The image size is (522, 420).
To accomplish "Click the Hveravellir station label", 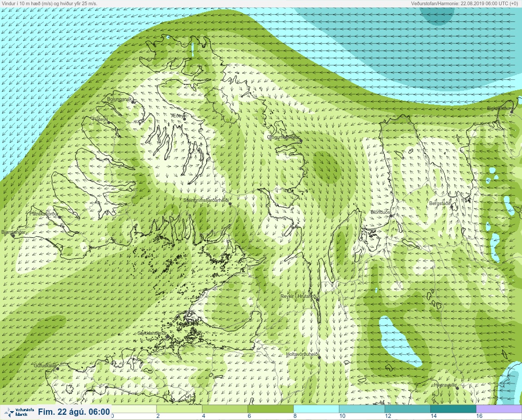I will pos(445,385).
